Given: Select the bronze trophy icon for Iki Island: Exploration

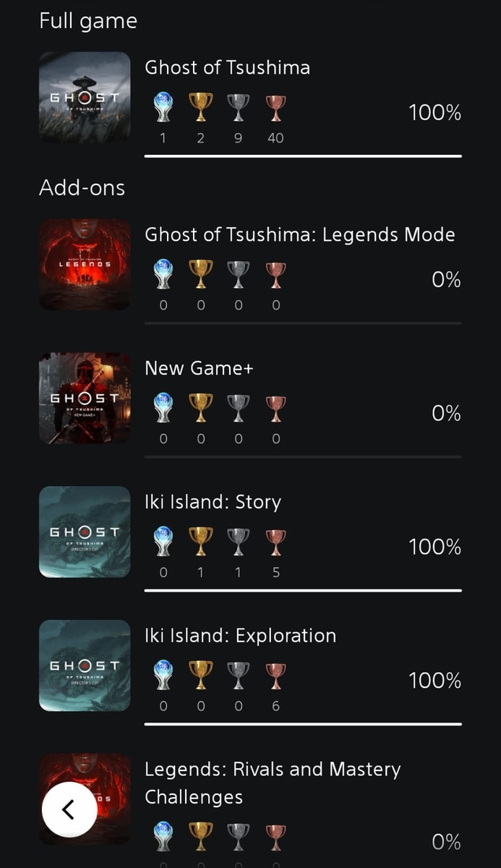Looking at the screenshot, I should (x=275, y=673).
